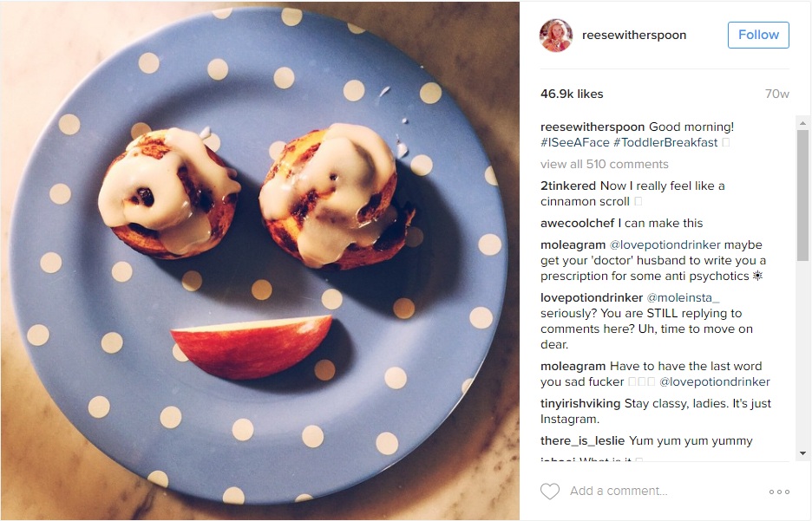Open the three-dot more options menu
The width and height of the screenshot is (812, 521).
779,492
